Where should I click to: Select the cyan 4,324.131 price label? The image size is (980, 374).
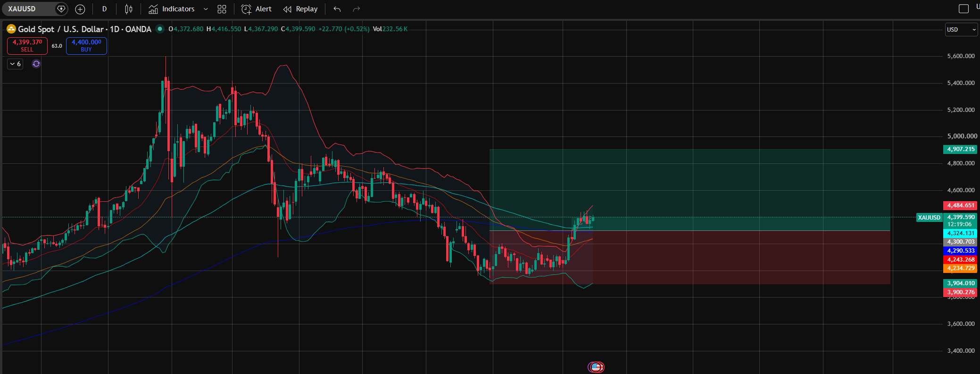pos(961,233)
